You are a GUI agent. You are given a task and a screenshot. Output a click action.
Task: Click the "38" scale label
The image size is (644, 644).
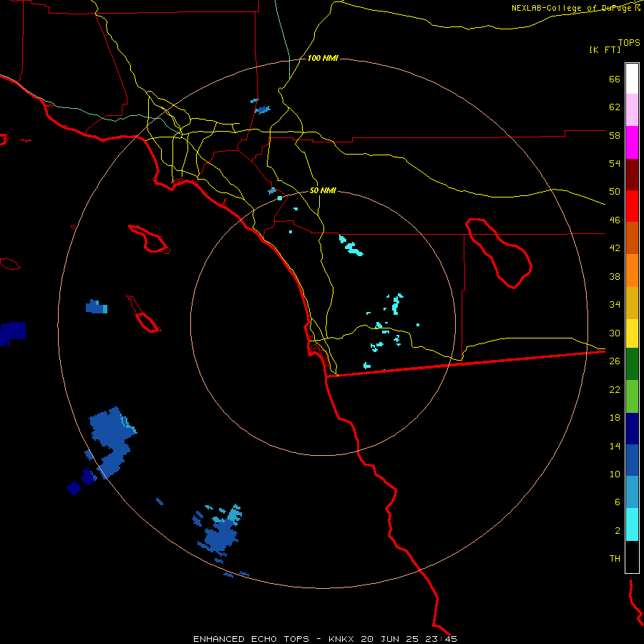[615, 276]
